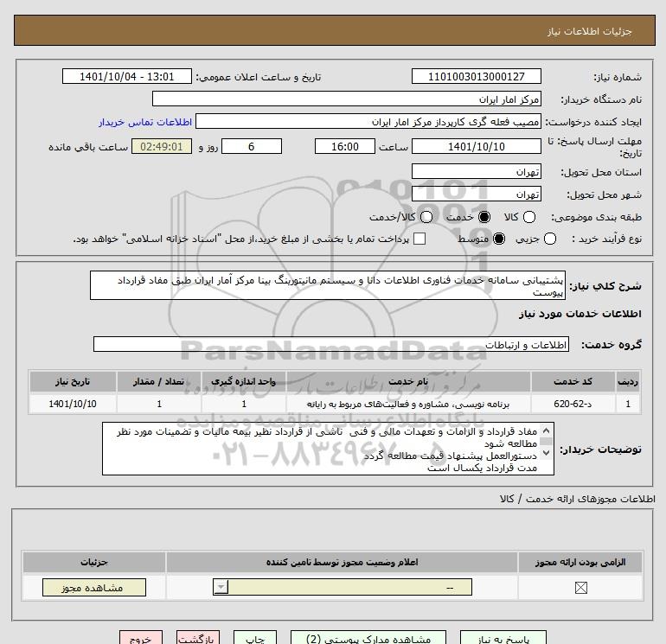Click the مشاهده مجوز button
The image size is (666, 644).
coord(94,588)
